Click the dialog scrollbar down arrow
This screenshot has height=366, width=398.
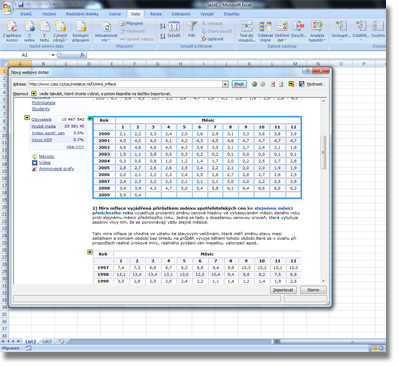(323, 281)
